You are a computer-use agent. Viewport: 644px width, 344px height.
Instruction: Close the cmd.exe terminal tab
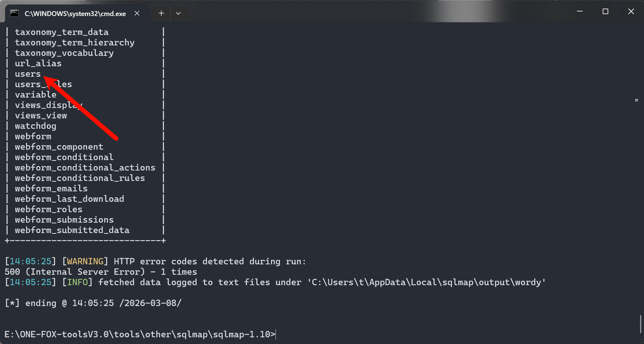pyautogui.click(x=137, y=13)
